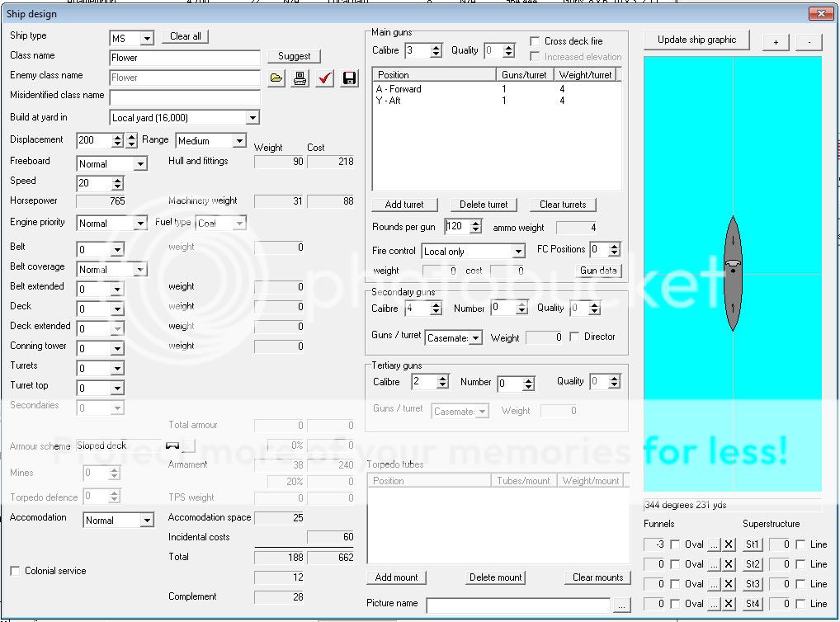Tick the Colonial service checkbox
The image size is (840, 622).
click(15, 571)
